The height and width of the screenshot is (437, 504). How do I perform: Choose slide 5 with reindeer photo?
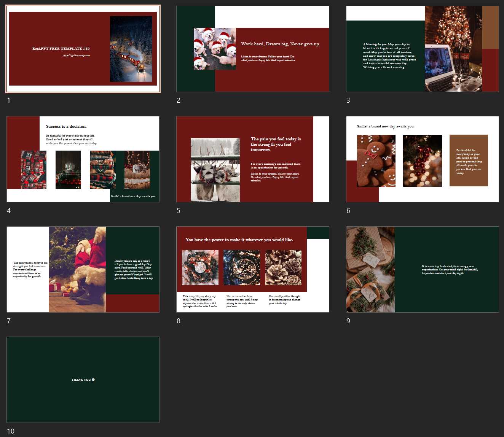[253, 159]
